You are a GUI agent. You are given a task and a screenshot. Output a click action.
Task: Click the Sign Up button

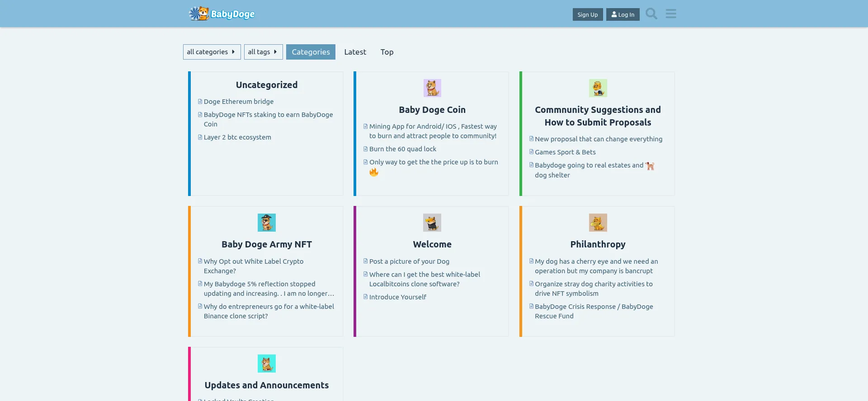[x=587, y=14]
